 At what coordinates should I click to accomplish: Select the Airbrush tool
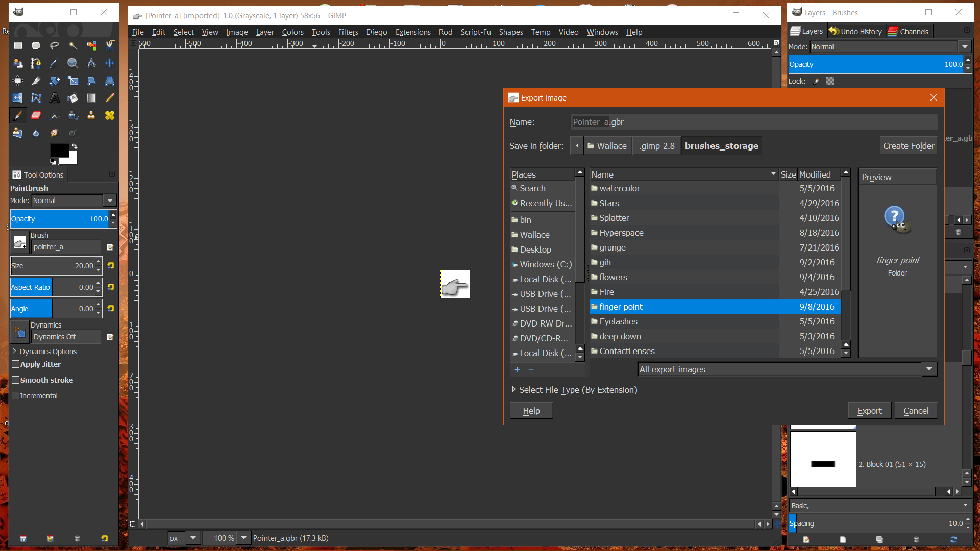tap(54, 115)
